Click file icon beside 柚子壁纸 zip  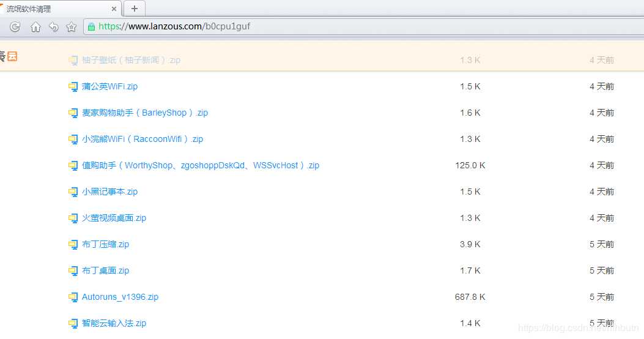(x=73, y=61)
